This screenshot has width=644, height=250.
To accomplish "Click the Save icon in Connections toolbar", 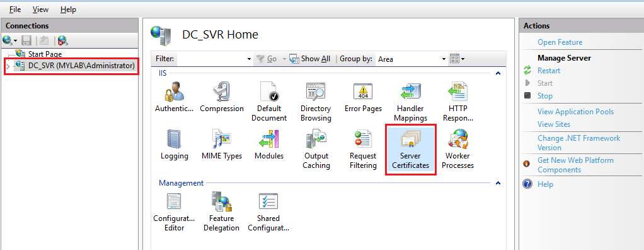I will point(26,40).
